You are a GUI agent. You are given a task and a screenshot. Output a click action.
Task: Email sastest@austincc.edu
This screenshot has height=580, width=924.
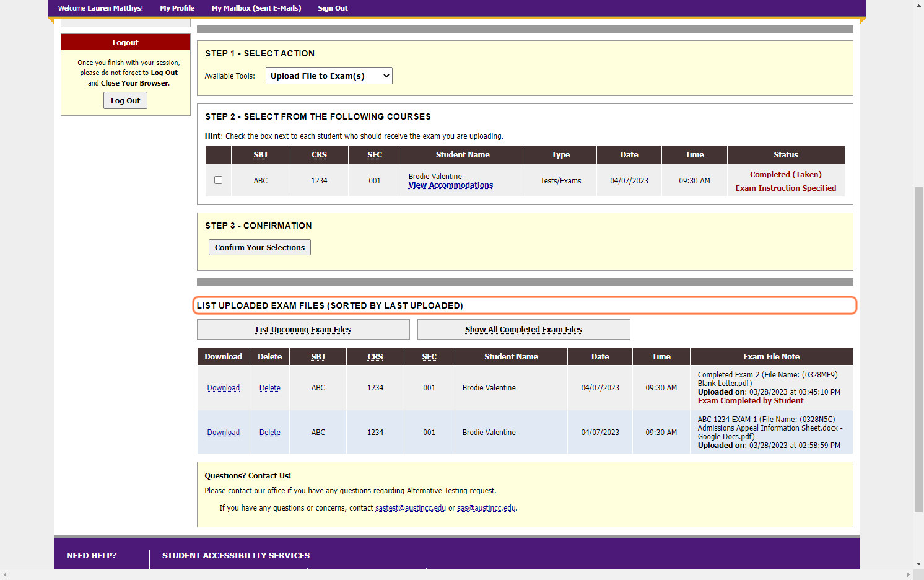tap(411, 508)
